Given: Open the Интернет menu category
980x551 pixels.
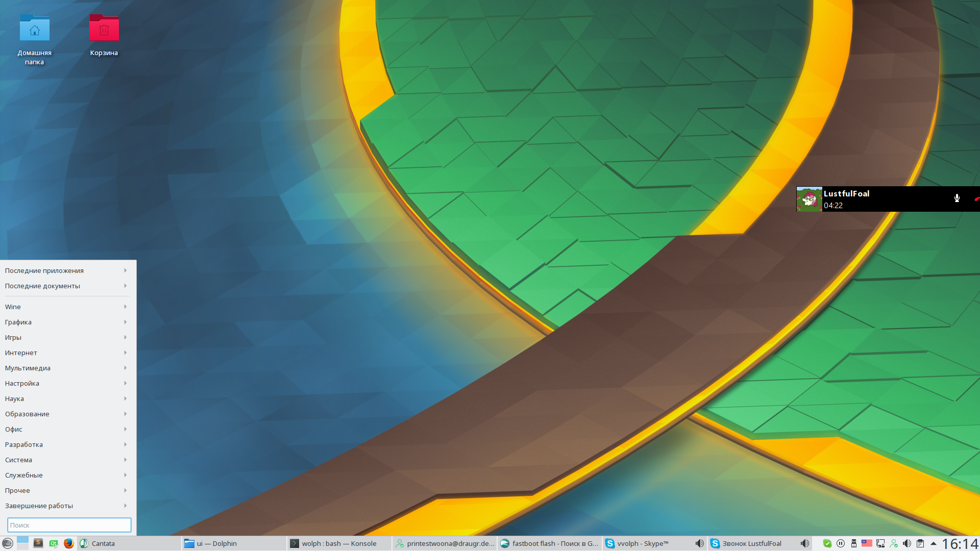Looking at the screenshot, I should coord(66,353).
